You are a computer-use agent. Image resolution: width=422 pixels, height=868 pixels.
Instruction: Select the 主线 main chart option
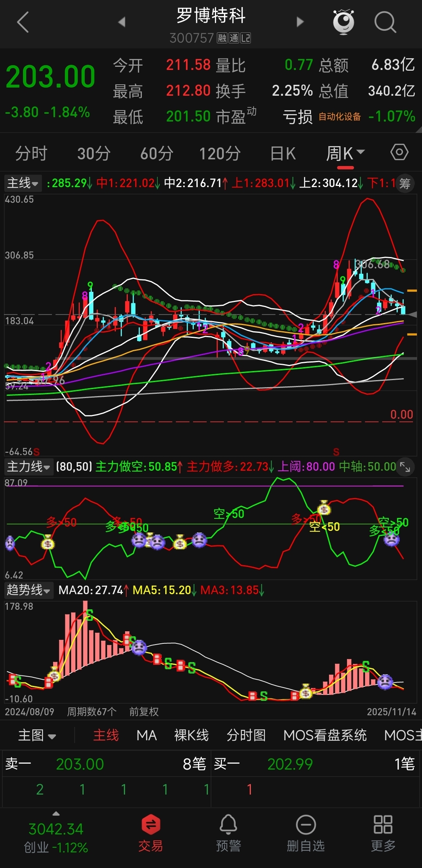coord(106,736)
